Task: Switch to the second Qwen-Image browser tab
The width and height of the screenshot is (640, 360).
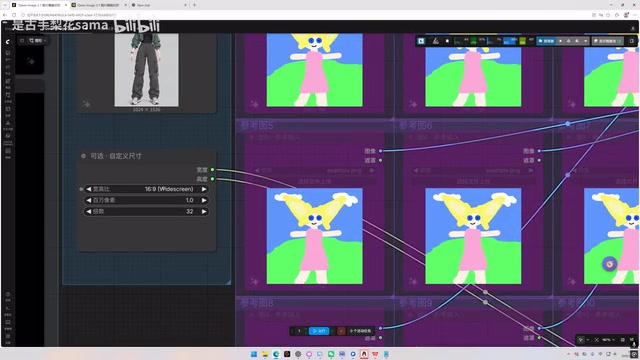Action: pyautogui.click(x=98, y=5)
